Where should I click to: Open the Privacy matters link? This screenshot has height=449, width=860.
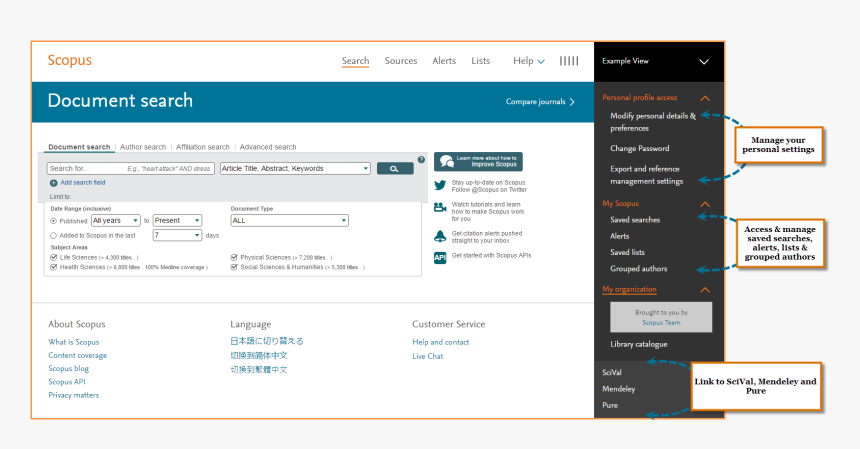73,395
